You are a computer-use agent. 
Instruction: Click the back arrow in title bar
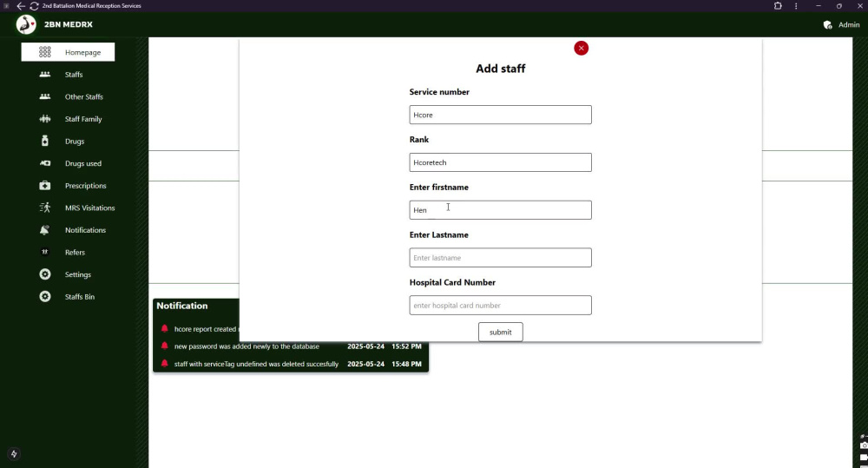pyautogui.click(x=21, y=5)
